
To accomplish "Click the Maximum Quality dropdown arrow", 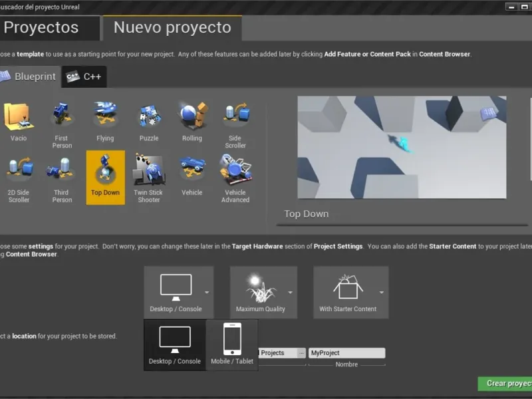I will [x=290, y=292].
